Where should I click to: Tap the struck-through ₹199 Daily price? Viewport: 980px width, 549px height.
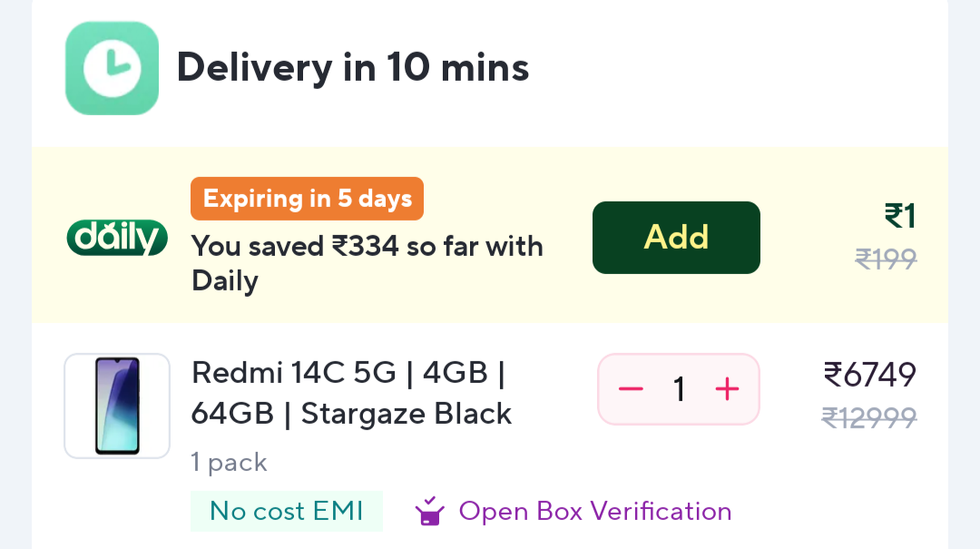pos(885,260)
